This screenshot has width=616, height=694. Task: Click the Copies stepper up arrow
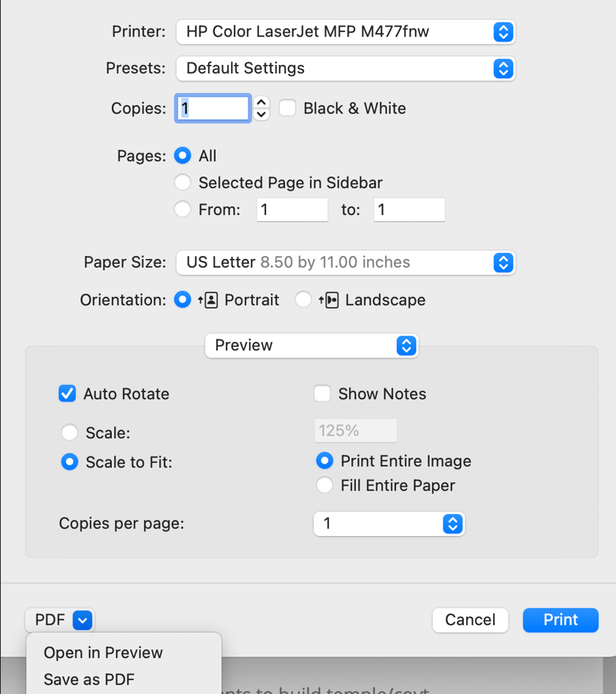262,102
